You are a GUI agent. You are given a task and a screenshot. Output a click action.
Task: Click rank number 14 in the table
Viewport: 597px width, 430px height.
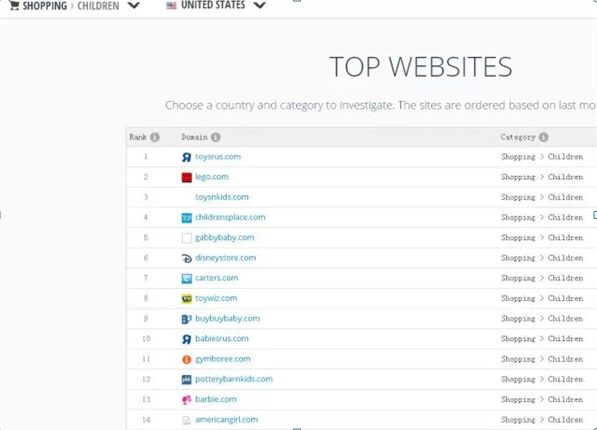[x=146, y=419]
